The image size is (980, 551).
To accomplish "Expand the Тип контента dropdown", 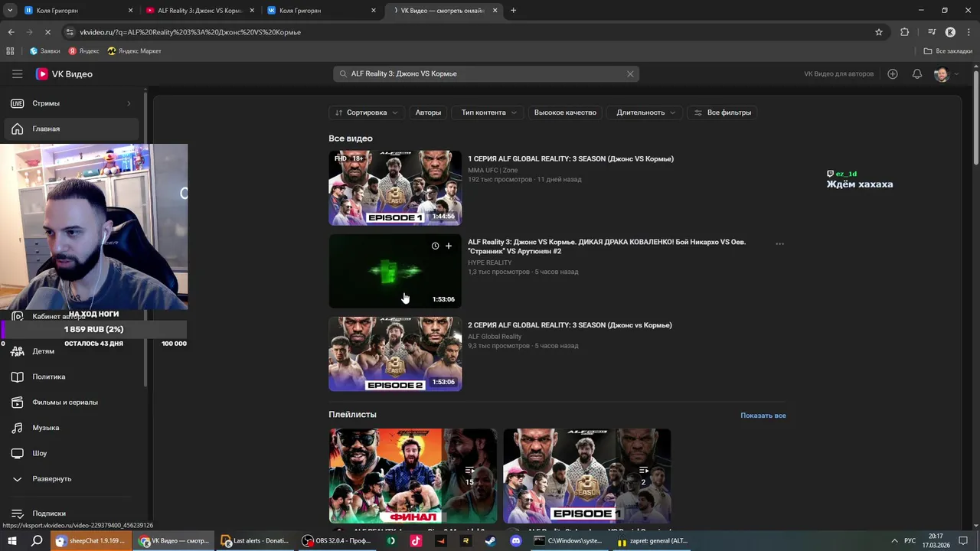I will click(x=488, y=112).
